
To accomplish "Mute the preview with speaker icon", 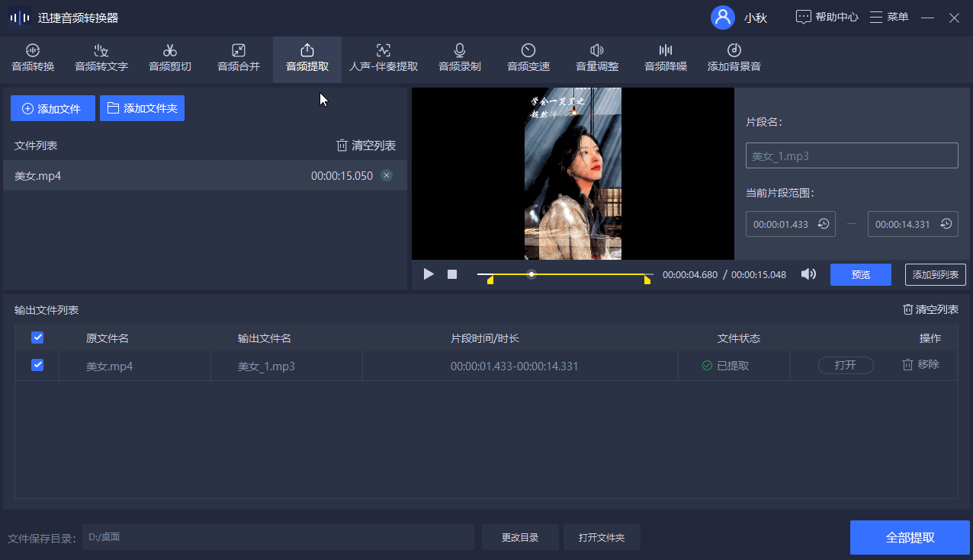I will point(808,274).
